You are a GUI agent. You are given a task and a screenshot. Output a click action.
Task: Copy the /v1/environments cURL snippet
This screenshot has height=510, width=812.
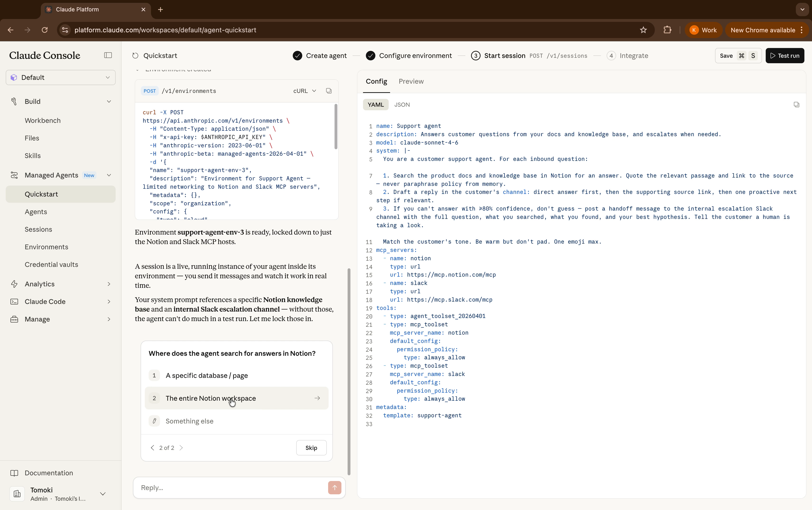click(x=329, y=91)
